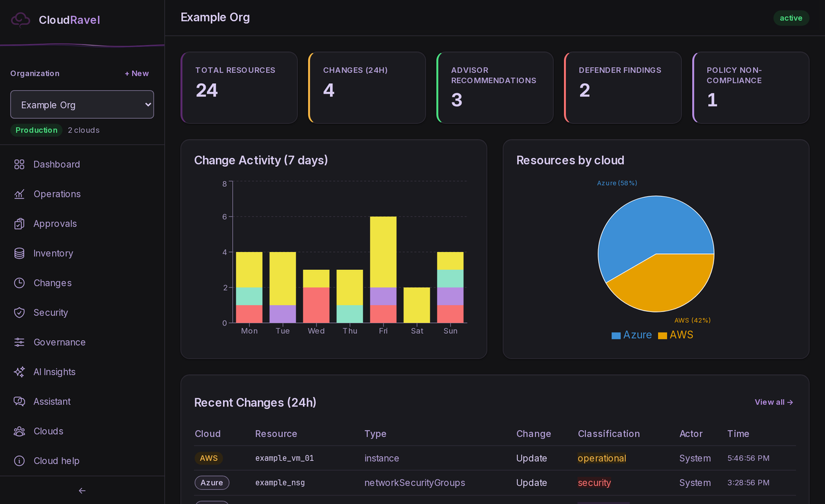Open the Advisor Recommendations card
The height and width of the screenshot is (504, 825).
pyautogui.click(x=495, y=88)
